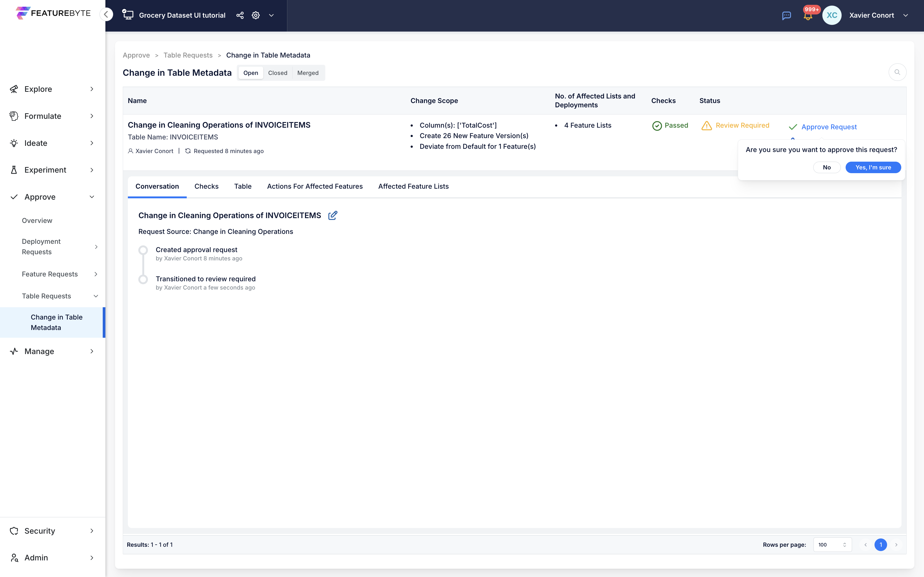Open the chat messages icon

point(786,16)
